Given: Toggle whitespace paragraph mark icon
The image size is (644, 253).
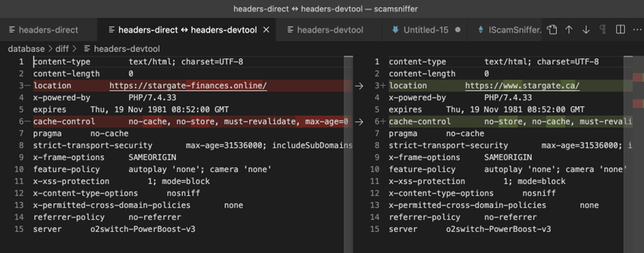Looking at the screenshot, I should pyautogui.click(x=603, y=29).
